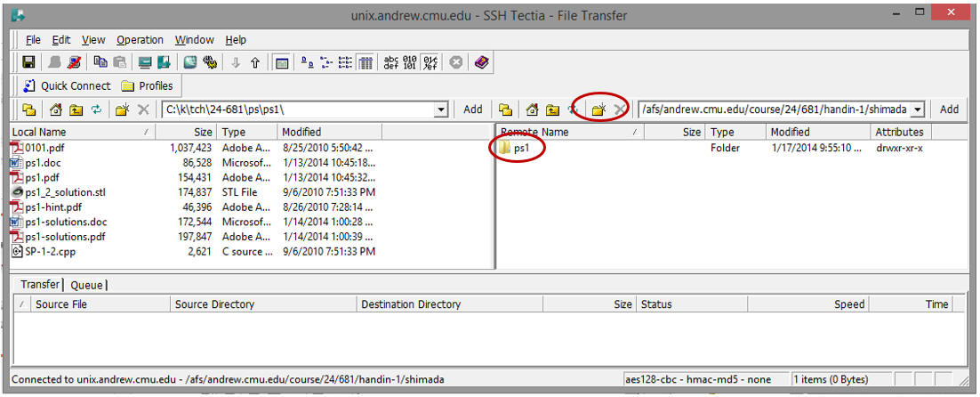
Task: Click the Upload up-arrow icon
Action: (x=255, y=62)
